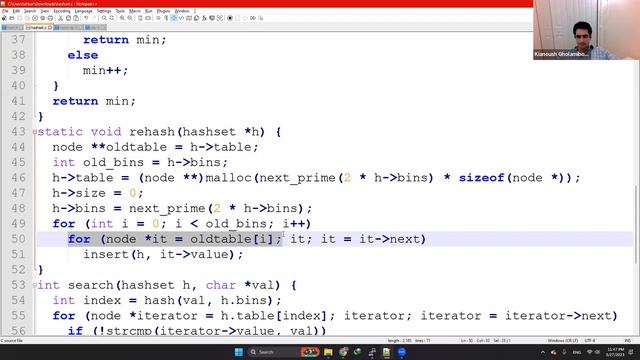Place cursor on 'insert(h, it->value);' line
Screen dimensions: 640x360
click(x=163, y=254)
